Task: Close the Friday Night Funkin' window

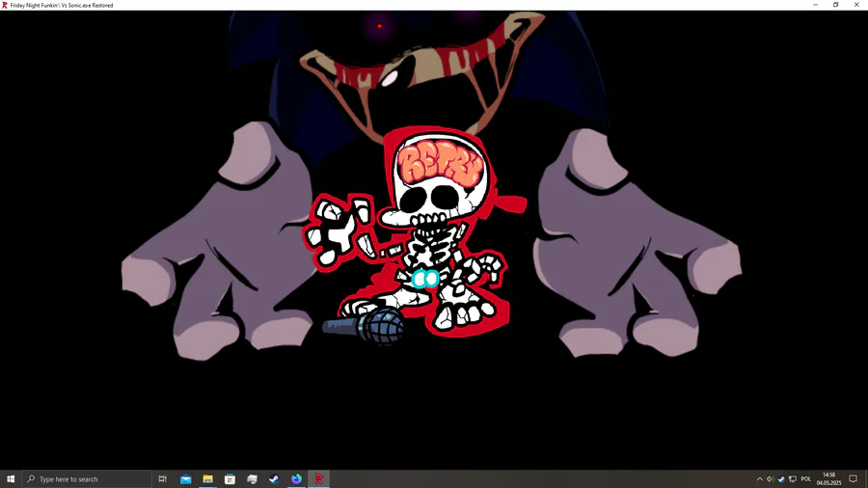Action: pyautogui.click(x=856, y=5)
